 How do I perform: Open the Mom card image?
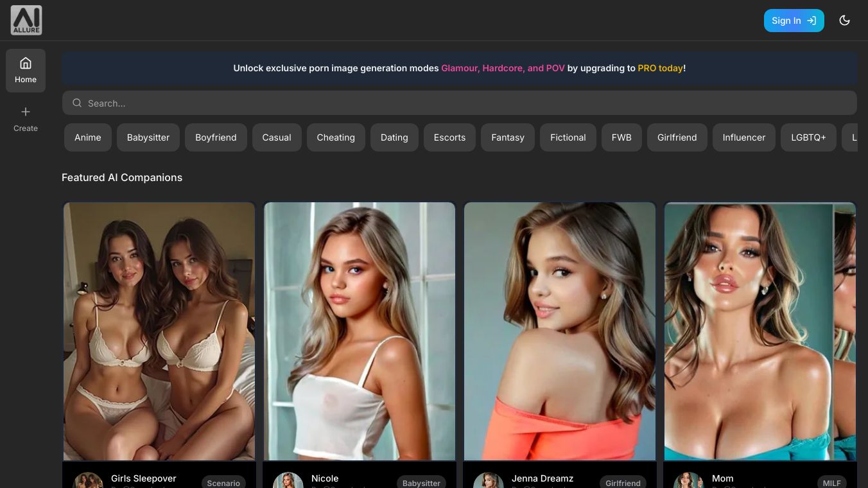760,331
